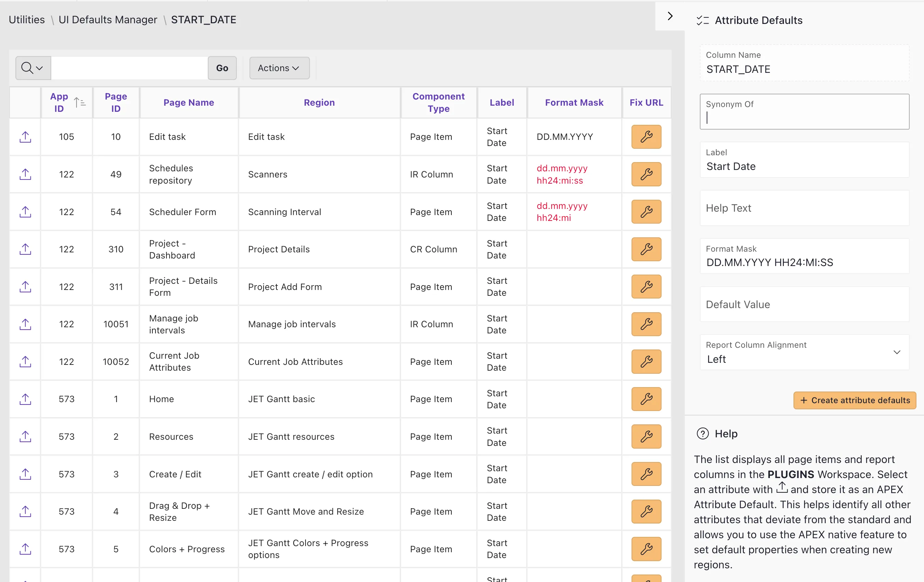The height and width of the screenshot is (582, 924).
Task: Sort by App ID column header
Action: coord(59,102)
